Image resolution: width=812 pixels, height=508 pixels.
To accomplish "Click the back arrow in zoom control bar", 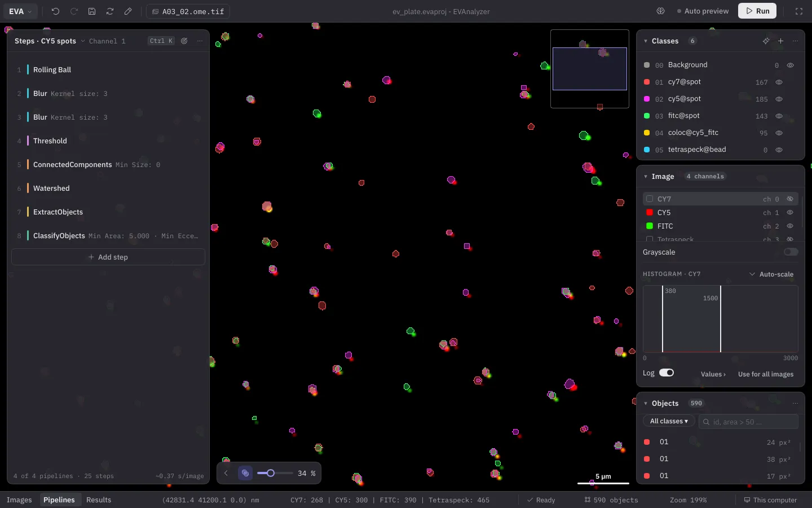I will pyautogui.click(x=226, y=473).
